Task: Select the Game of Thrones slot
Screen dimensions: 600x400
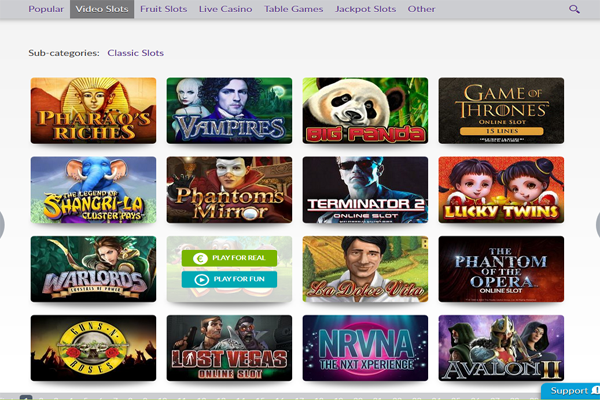Action: pyautogui.click(x=501, y=111)
